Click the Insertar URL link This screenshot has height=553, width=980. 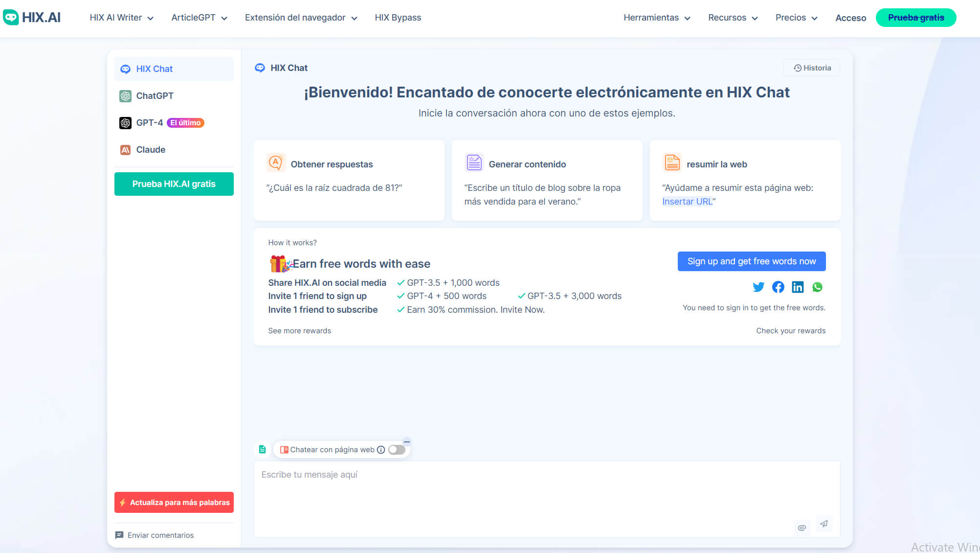point(687,202)
